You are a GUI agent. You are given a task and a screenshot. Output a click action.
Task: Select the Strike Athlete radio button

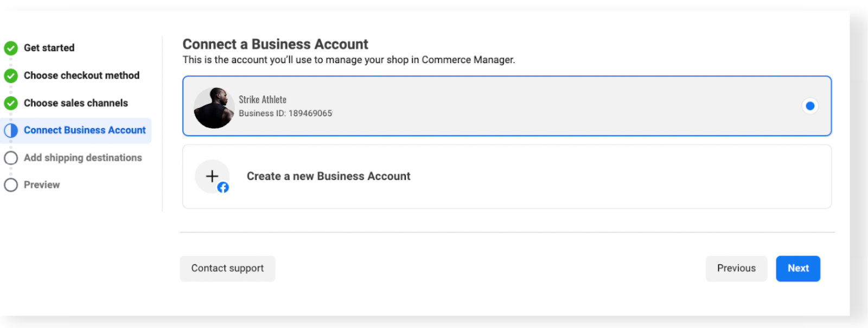809,106
